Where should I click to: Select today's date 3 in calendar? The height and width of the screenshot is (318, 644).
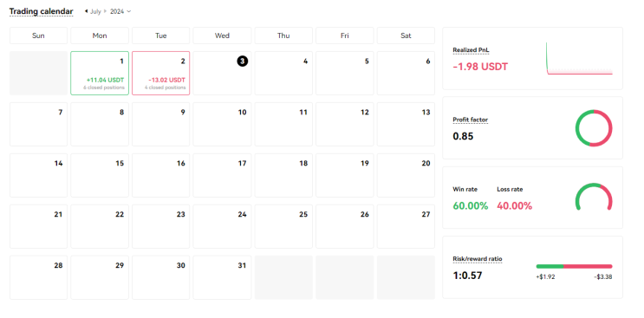tap(243, 62)
